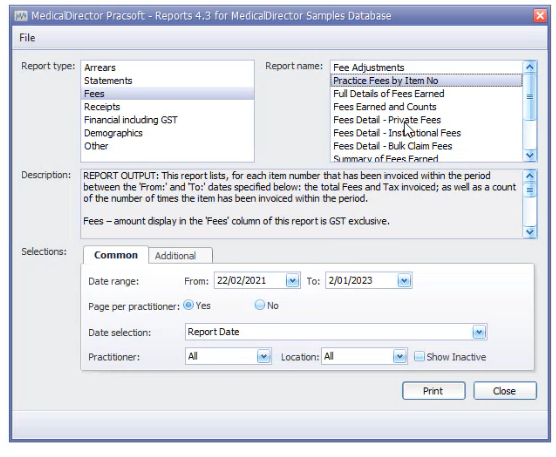Screen dimensions: 556x457
Task: Select Fees report type
Action: pyautogui.click(x=167, y=94)
